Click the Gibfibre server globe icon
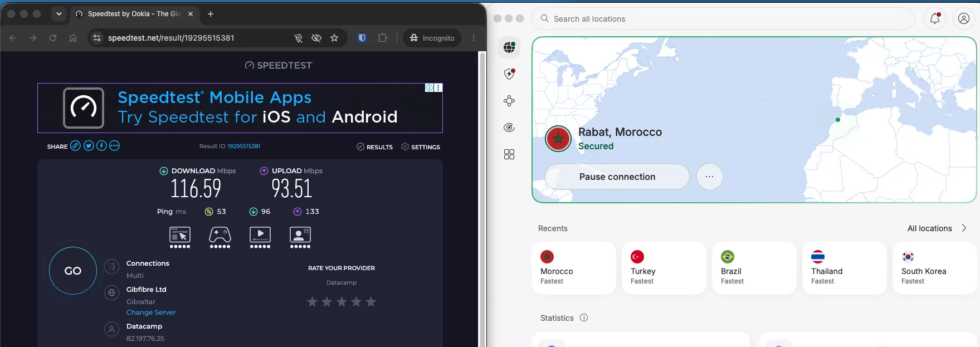 coord(112,292)
